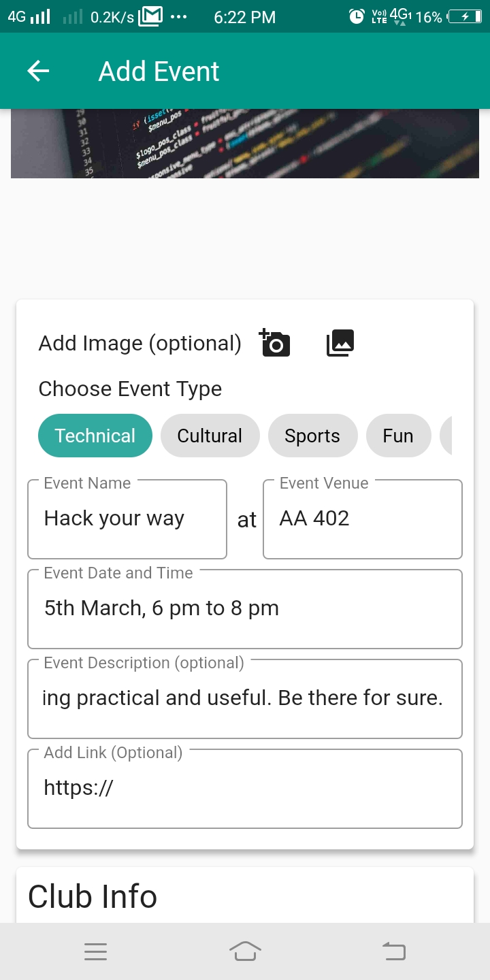Screen dimensions: 490x980
Task: Tap the battery indicator icon
Action: [465, 17]
